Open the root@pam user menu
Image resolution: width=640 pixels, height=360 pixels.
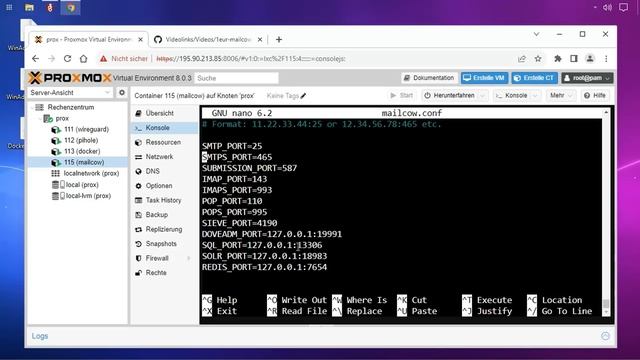pos(587,78)
